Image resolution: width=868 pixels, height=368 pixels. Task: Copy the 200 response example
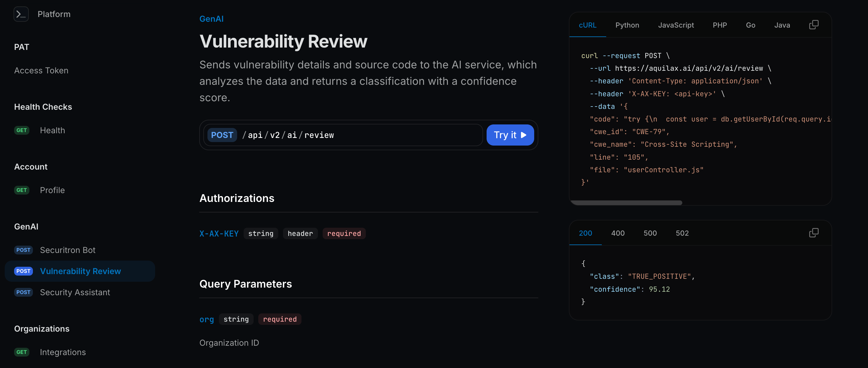(x=813, y=233)
